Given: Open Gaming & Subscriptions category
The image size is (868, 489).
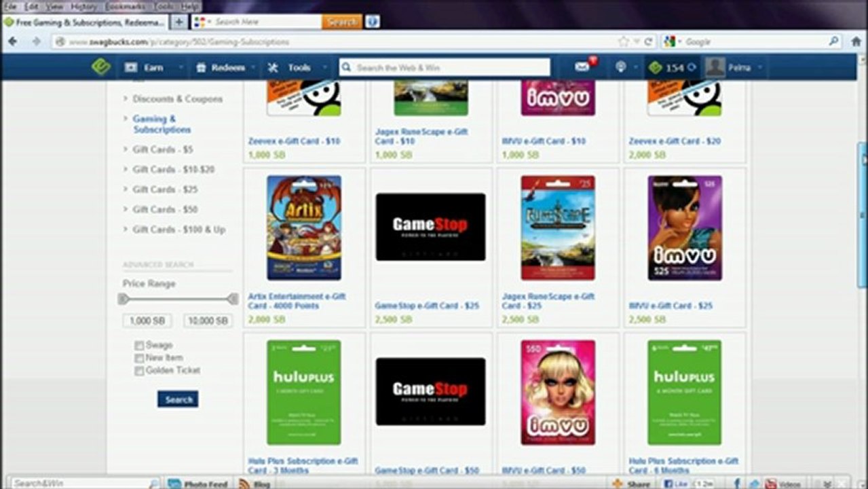Looking at the screenshot, I should tap(162, 124).
